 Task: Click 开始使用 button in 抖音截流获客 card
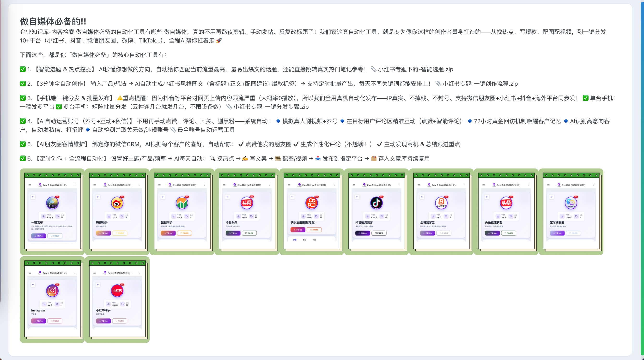379,233
